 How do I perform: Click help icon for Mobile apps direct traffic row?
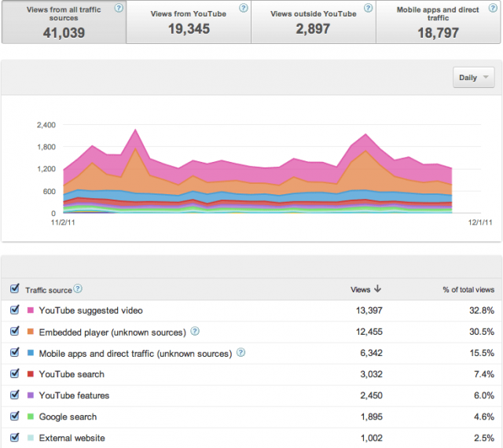tap(241, 352)
